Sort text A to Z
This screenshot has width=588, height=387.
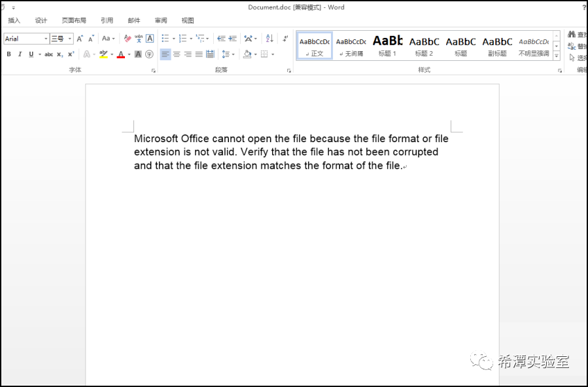click(x=269, y=38)
